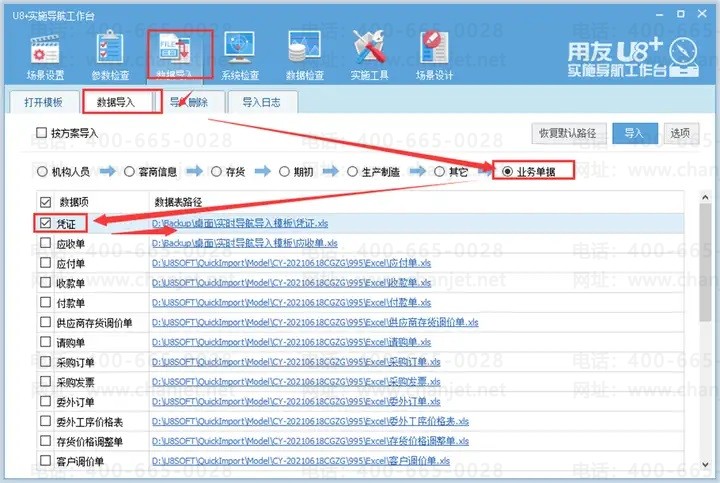This screenshot has height=483, width=720.
Task: Switch to the 打开模板 tab
Action: click(43, 102)
